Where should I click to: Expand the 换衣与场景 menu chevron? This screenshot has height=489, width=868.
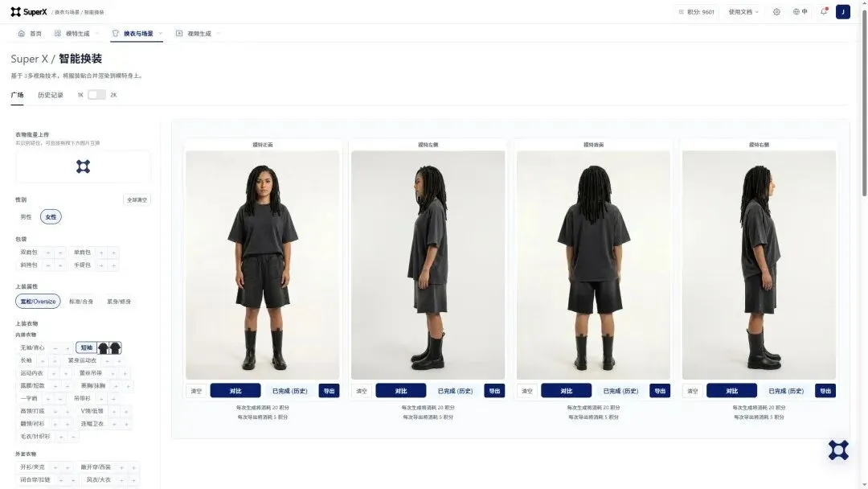161,34
